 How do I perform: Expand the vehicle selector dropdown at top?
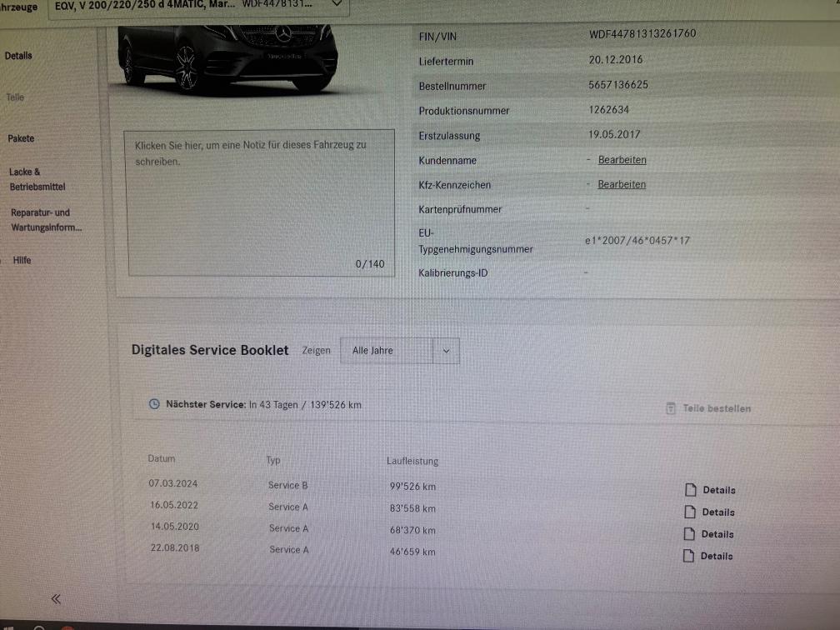tap(337, 4)
